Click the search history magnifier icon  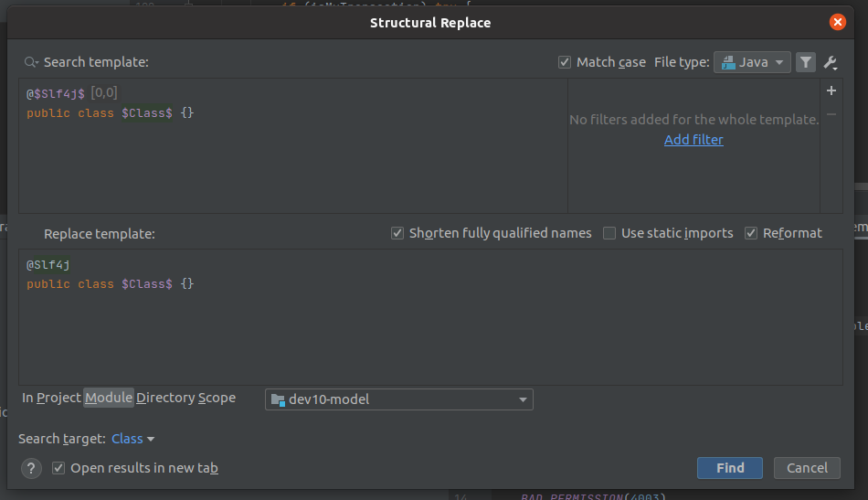click(x=31, y=62)
